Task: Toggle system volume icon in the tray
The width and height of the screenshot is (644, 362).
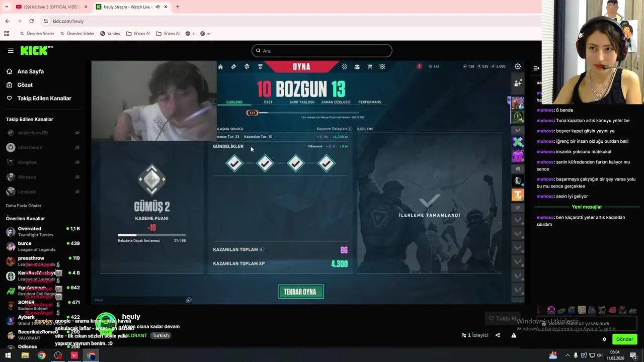Action: [x=600, y=355]
